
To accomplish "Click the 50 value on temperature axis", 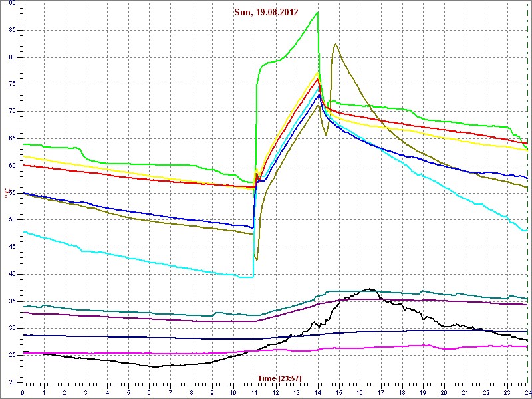I will tap(12, 220).
